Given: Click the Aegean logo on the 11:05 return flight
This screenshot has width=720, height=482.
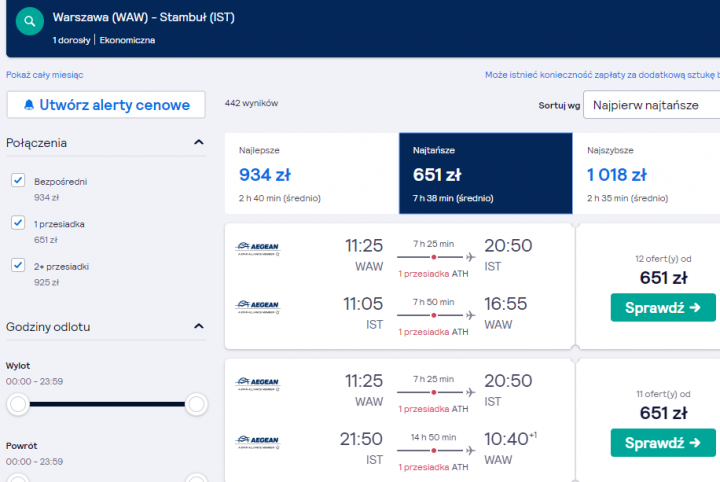Looking at the screenshot, I should point(257,306).
